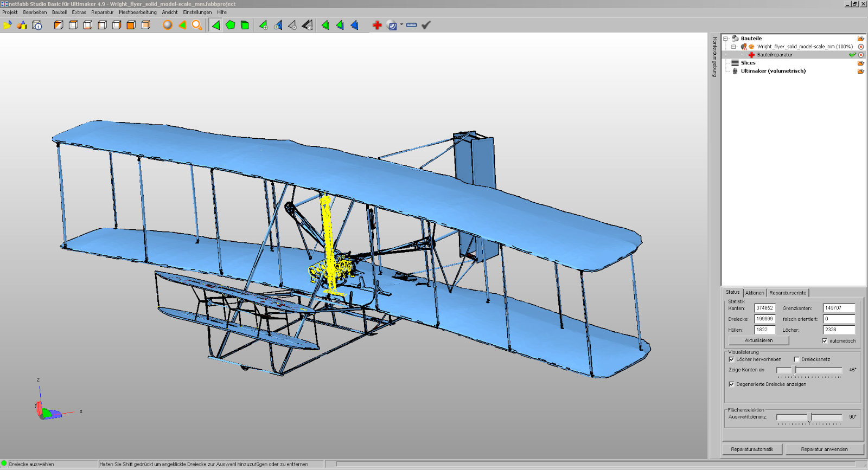Choose the green pentagon surface selection tool

231,25
